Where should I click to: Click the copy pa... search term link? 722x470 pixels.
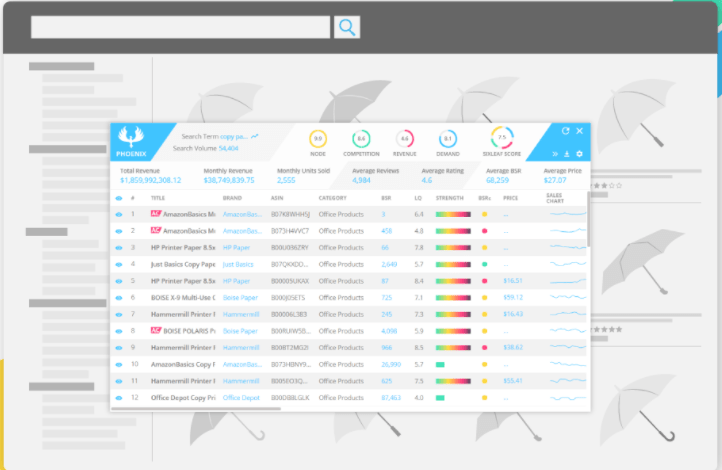click(x=234, y=136)
